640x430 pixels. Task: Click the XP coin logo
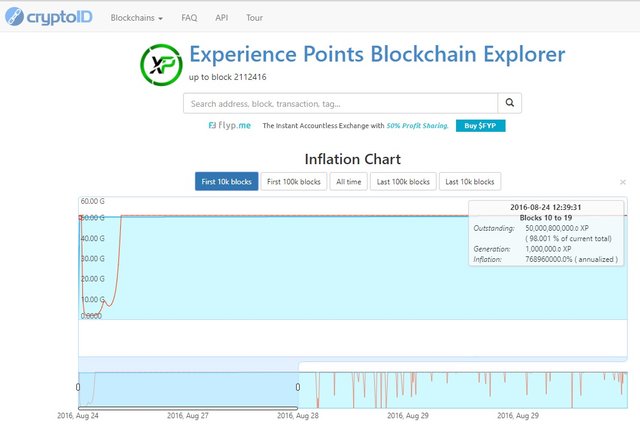pyautogui.click(x=161, y=65)
